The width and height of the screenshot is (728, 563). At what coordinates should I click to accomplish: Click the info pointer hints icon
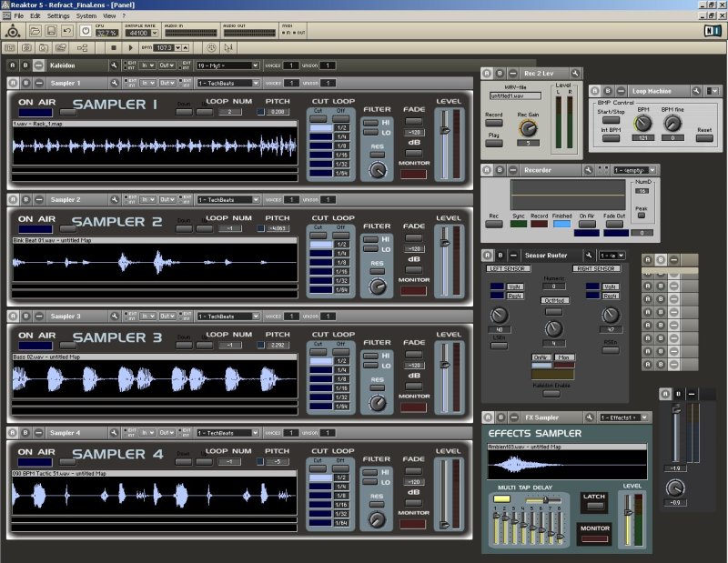pyautogui.click(x=228, y=47)
